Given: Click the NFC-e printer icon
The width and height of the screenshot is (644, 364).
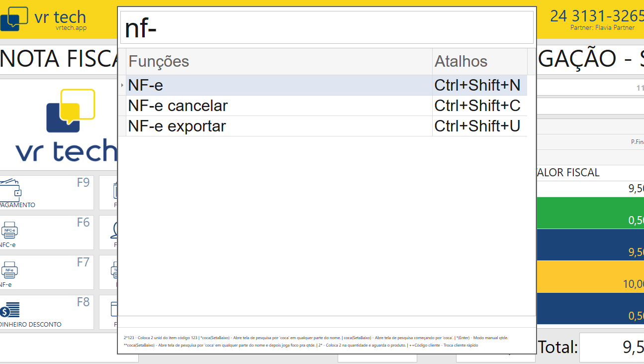Looking at the screenshot, I should click(x=8, y=231).
